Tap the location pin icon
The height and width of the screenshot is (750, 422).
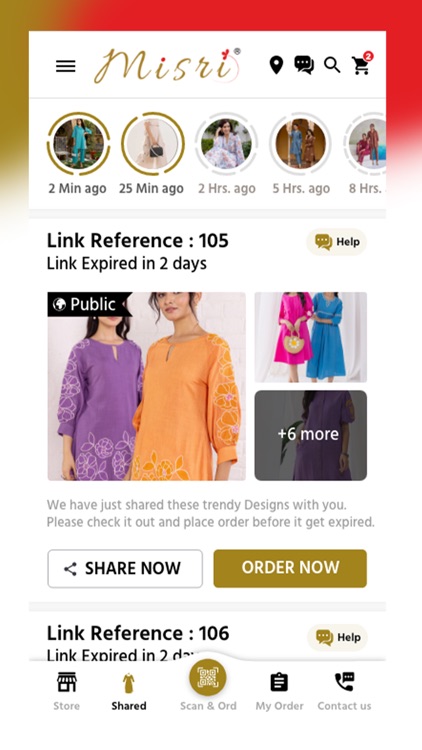point(276,65)
